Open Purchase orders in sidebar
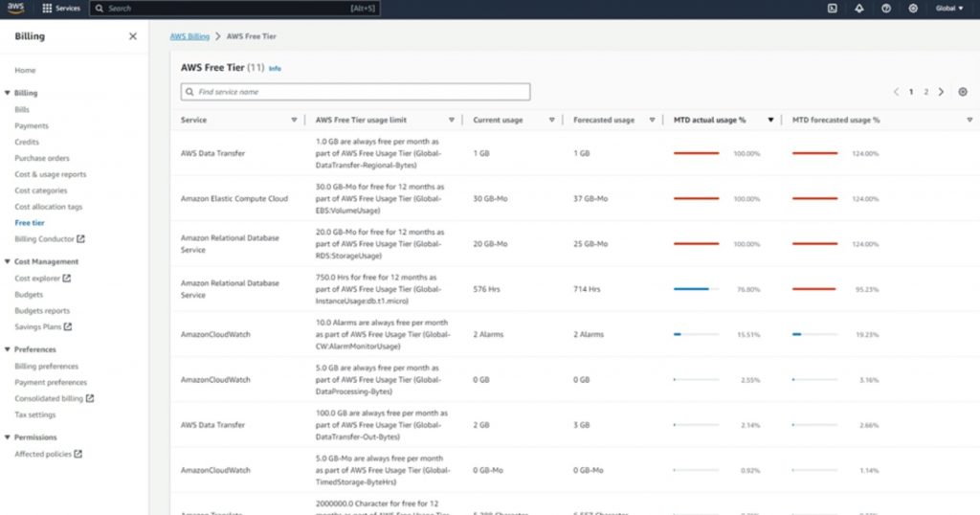This screenshot has height=515, width=980. tap(42, 158)
